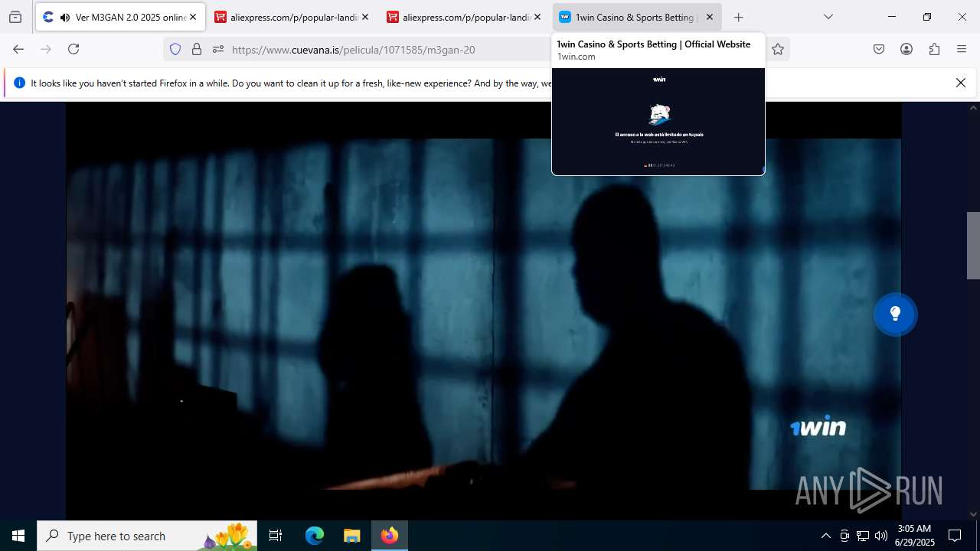Bookmark this page with the star icon
The height and width of the screenshot is (551, 980).
pyautogui.click(x=778, y=49)
